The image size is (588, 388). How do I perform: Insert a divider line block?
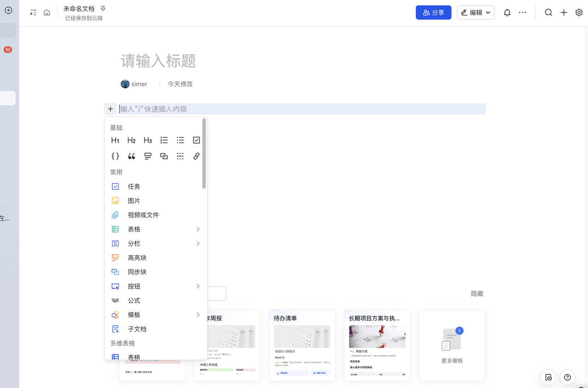(x=180, y=156)
